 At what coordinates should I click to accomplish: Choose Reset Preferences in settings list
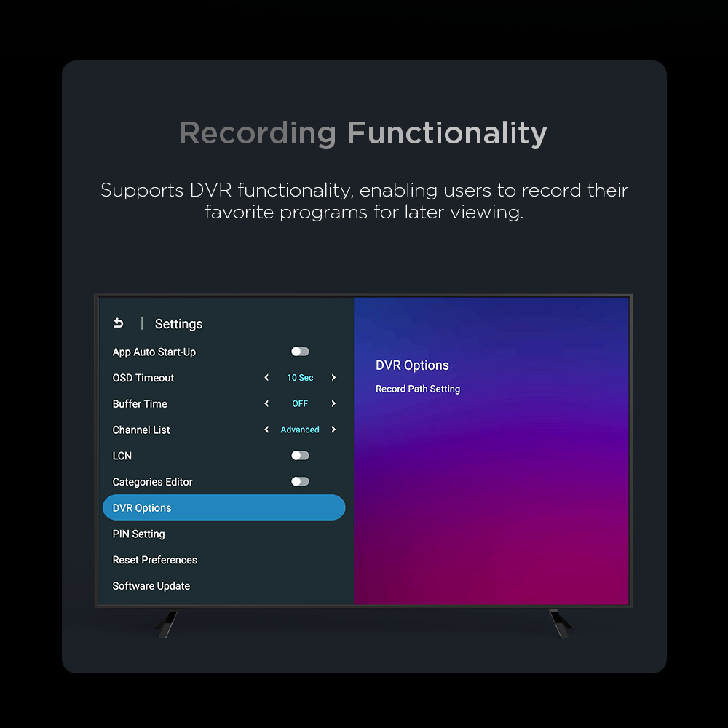point(154,560)
